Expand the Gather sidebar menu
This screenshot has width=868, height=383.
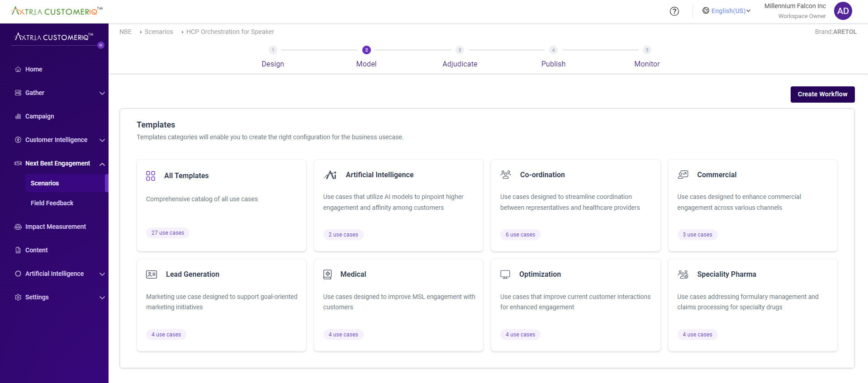pos(102,93)
